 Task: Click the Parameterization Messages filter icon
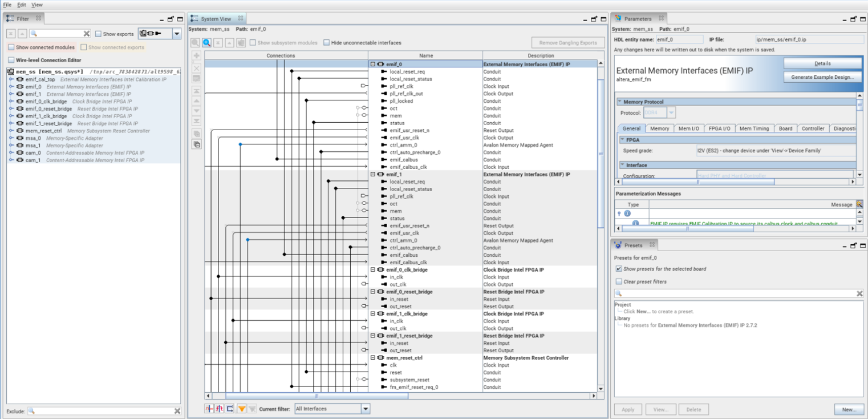859,204
